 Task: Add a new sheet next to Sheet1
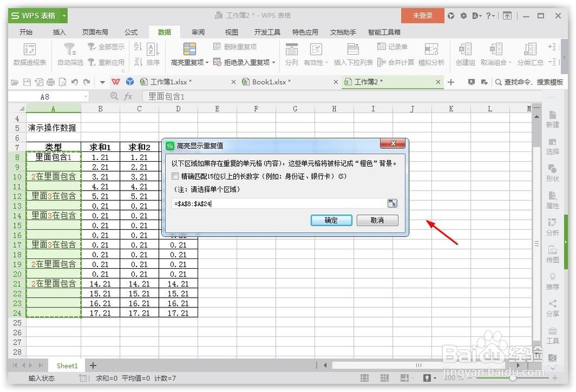[93, 366]
